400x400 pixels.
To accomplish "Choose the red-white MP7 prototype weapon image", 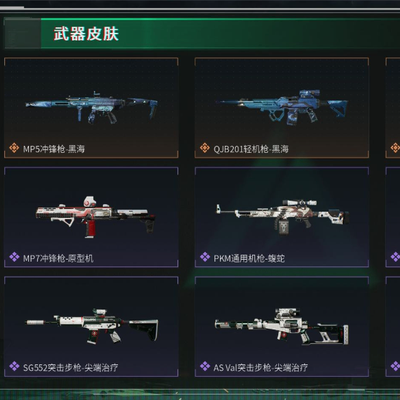I will (96, 217).
